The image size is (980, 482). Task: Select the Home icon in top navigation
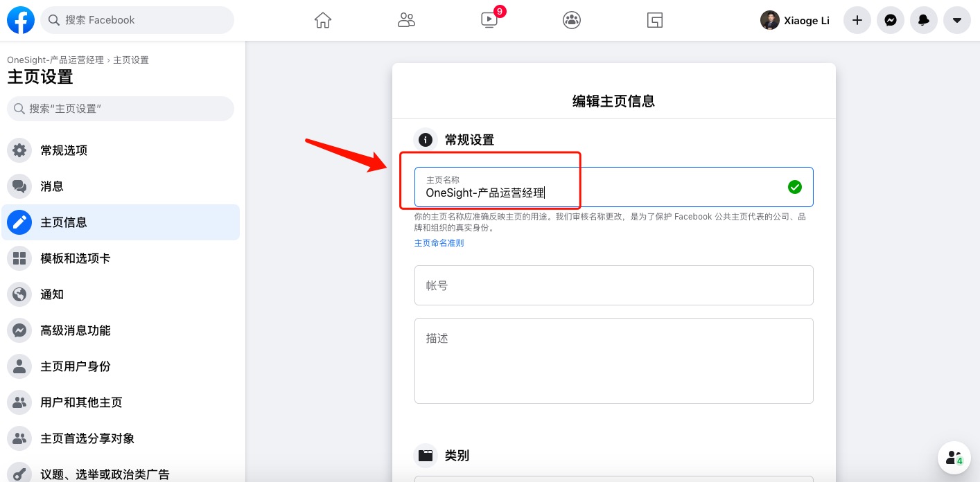click(x=322, y=20)
